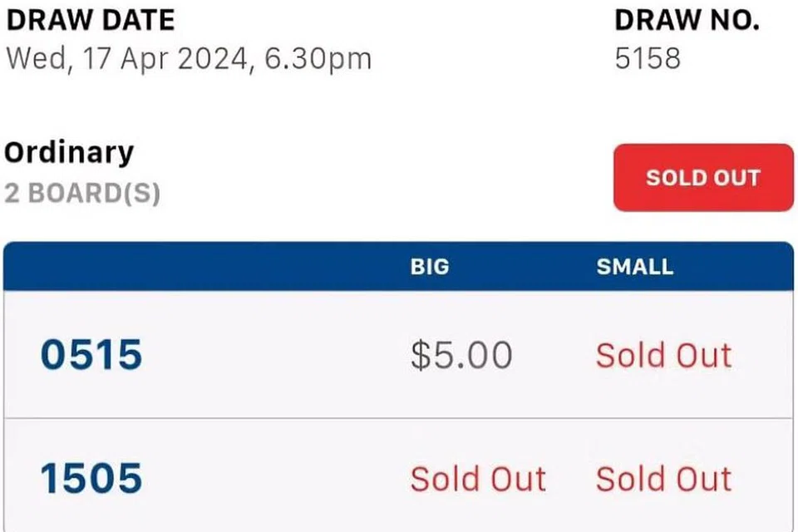Click the DRAW DATE label
Screen dimensions: 798x532
coord(91,21)
